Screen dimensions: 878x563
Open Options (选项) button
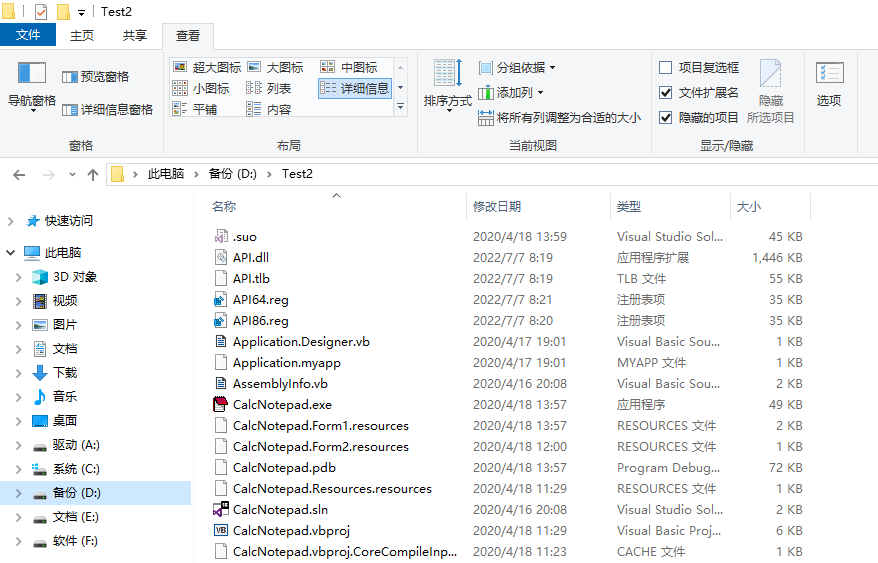click(829, 84)
